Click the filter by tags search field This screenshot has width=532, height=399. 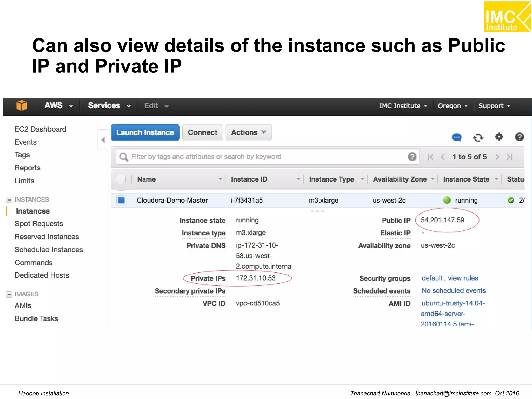click(268, 157)
